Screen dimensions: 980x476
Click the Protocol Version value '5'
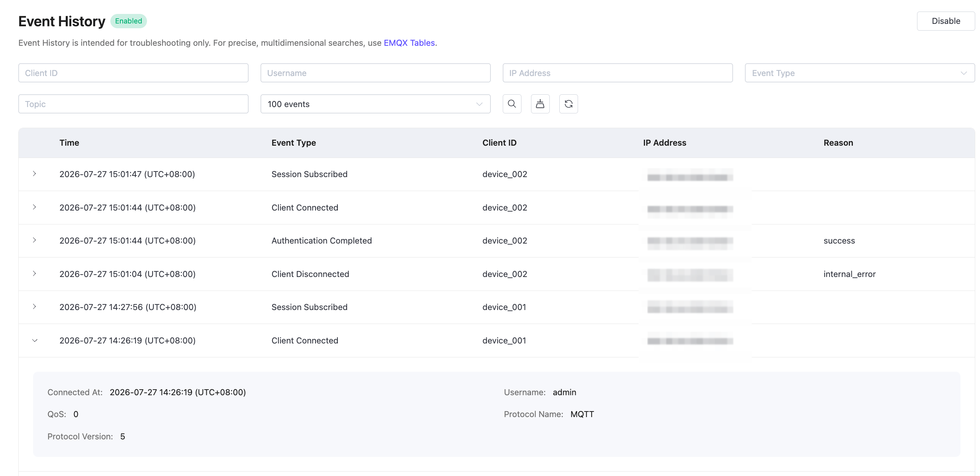[123, 437]
